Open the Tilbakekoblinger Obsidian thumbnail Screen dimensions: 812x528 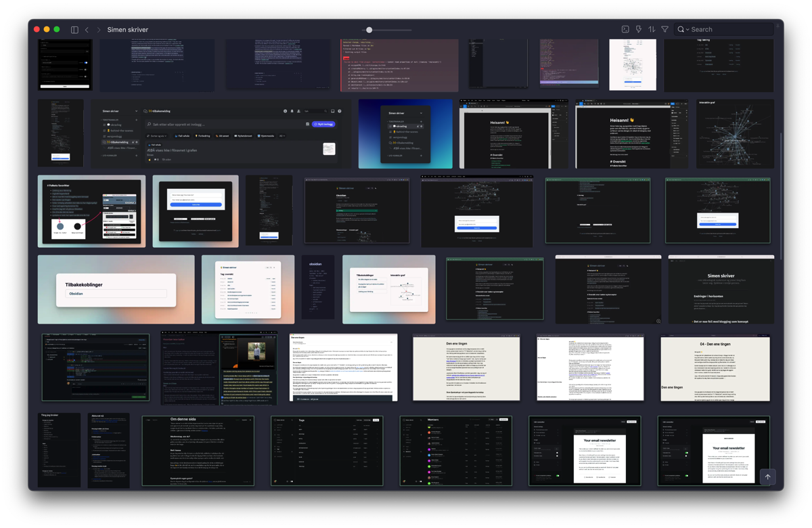[116, 289]
